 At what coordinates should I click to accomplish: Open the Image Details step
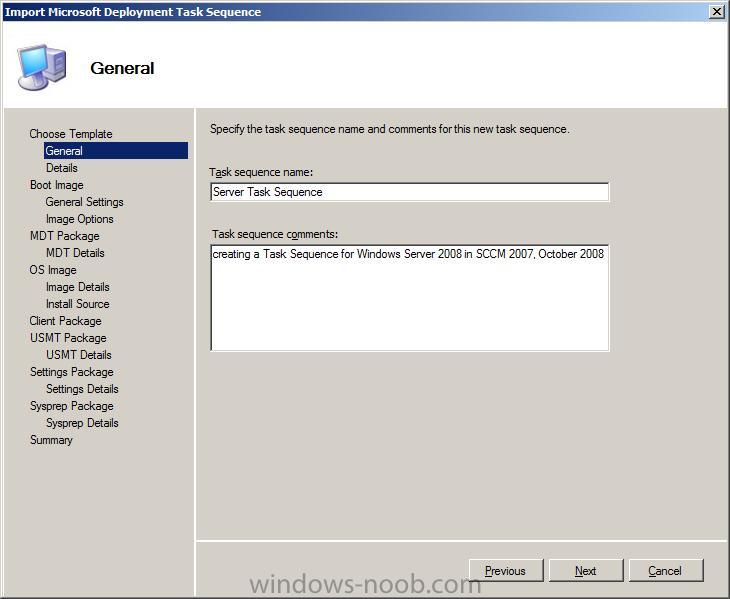(x=78, y=287)
